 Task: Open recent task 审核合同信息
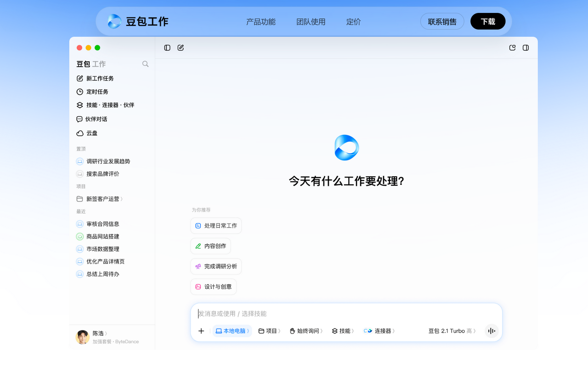click(x=98, y=224)
